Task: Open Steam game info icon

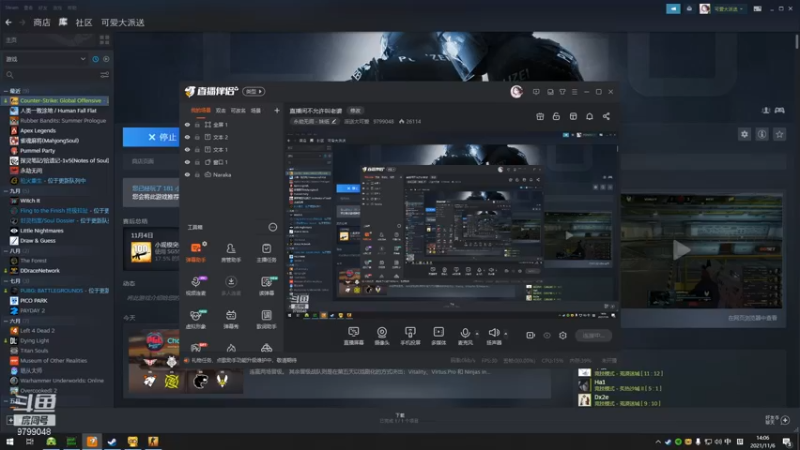Action: point(762,134)
